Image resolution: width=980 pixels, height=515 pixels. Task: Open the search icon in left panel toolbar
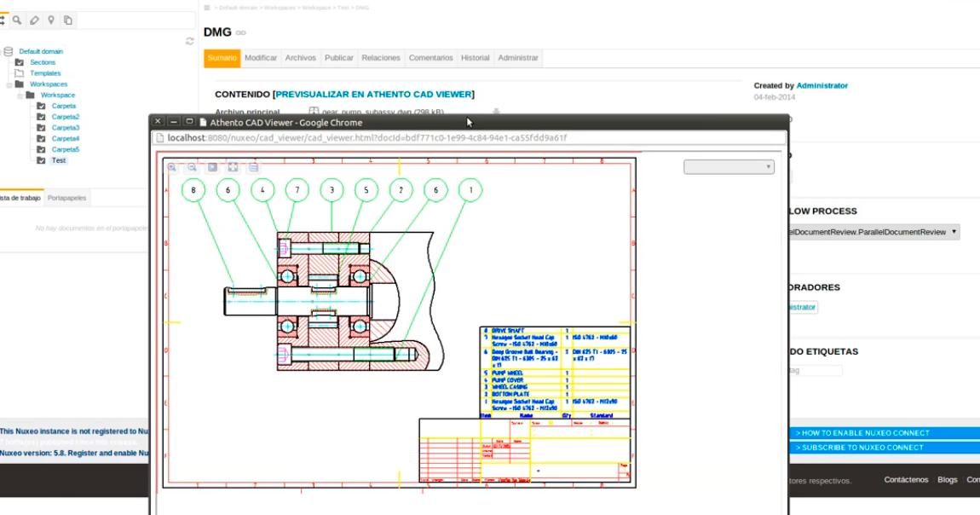pos(17,20)
